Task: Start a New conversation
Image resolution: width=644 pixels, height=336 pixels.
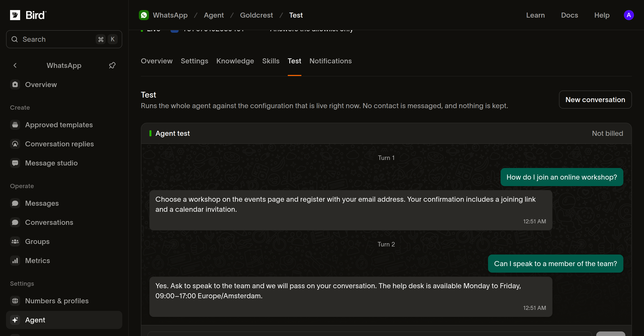Action: (x=595, y=100)
